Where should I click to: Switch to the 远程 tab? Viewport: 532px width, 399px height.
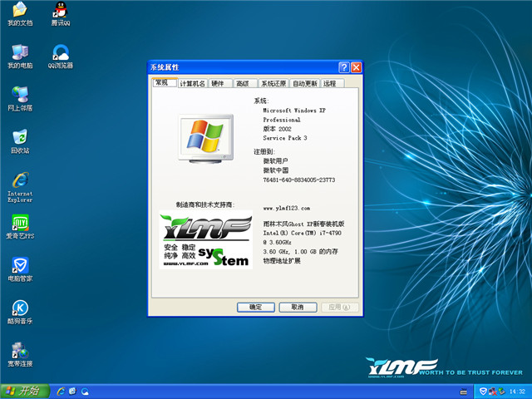coord(332,83)
